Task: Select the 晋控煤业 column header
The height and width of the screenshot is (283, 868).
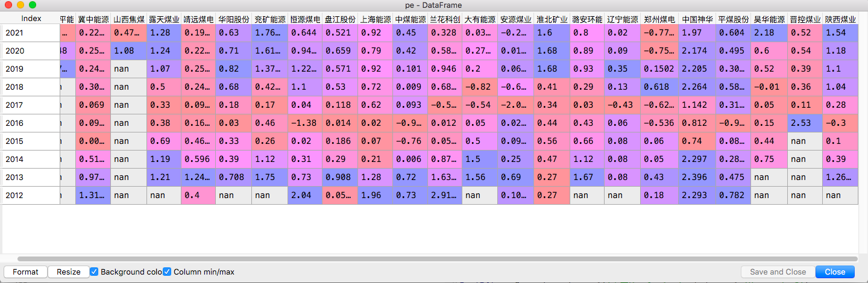Action: point(805,19)
